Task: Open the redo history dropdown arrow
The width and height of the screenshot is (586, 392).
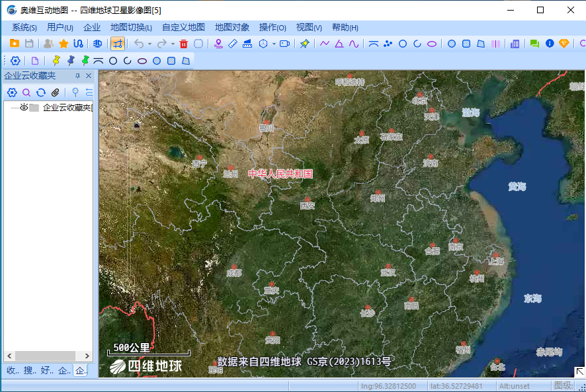Action: (173, 44)
